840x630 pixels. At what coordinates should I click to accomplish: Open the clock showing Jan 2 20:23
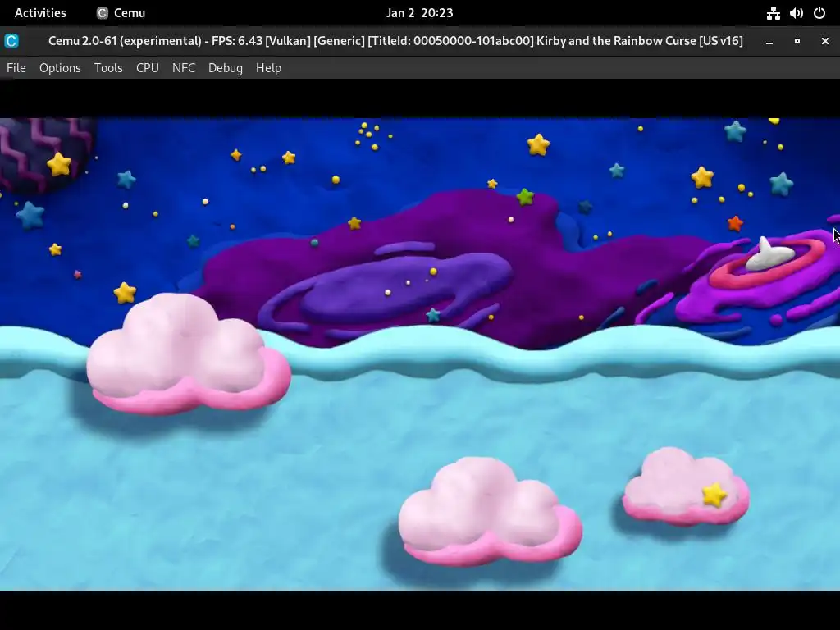pos(419,13)
